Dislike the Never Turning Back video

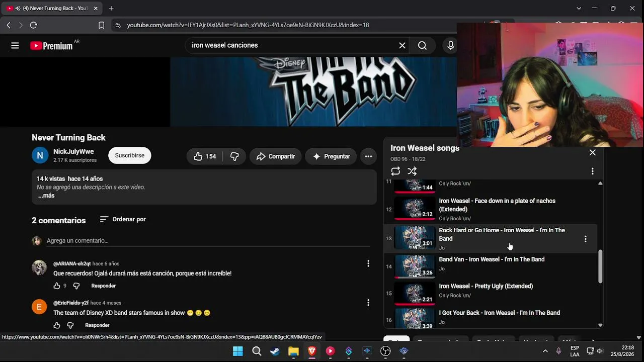tap(234, 156)
